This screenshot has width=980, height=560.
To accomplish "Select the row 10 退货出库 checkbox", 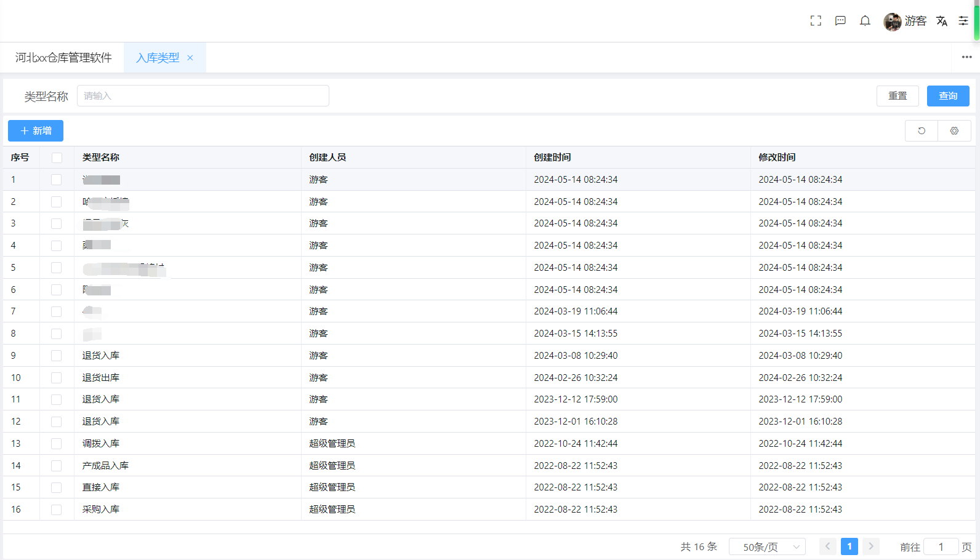I will [57, 378].
